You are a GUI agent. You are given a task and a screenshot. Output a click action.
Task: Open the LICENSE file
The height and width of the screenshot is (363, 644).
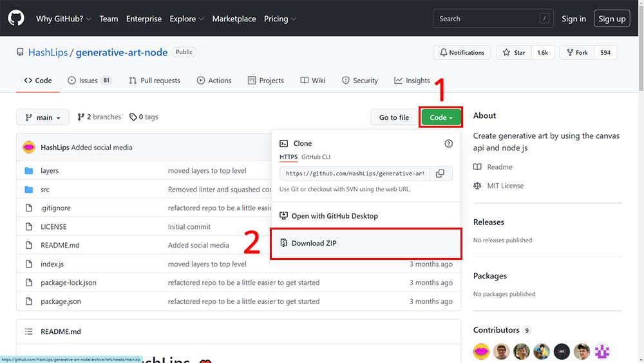(53, 227)
